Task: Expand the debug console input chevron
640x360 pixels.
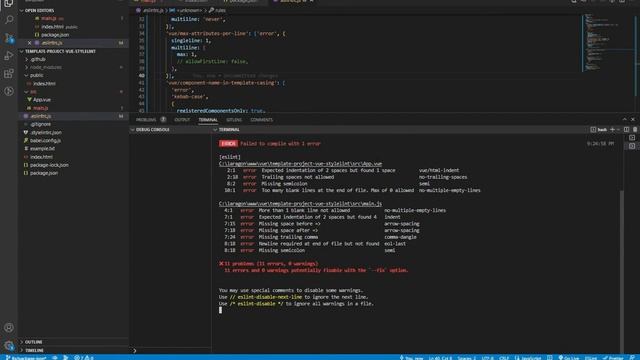Action: tap(135, 350)
